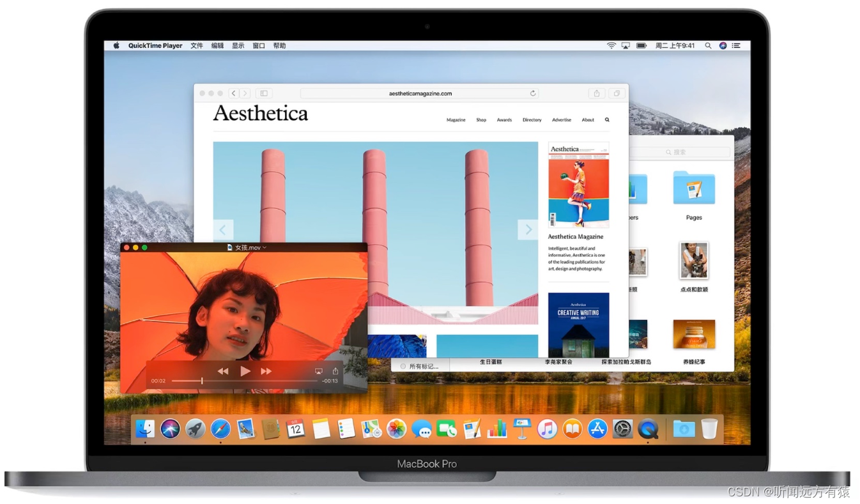Open the Notes app in Dock
Viewport: 860px width, 504px height.
(x=321, y=428)
